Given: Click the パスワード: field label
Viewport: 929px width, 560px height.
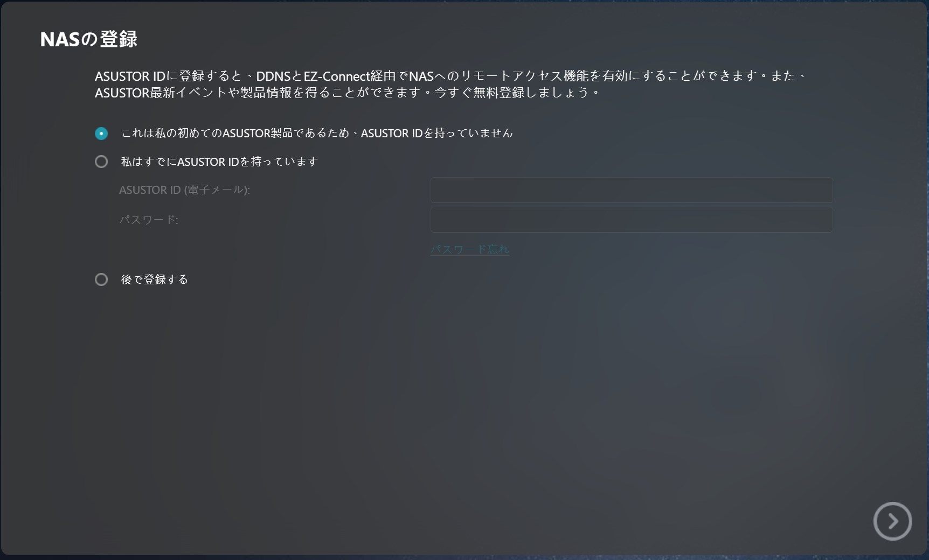Looking at the screenshot, I should (x=149, y=220).
